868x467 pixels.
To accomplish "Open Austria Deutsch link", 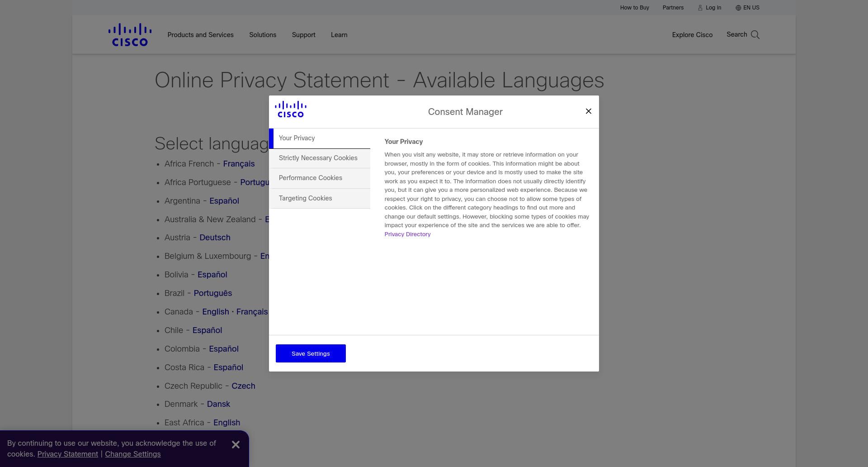I will click(x=215, y=238).
